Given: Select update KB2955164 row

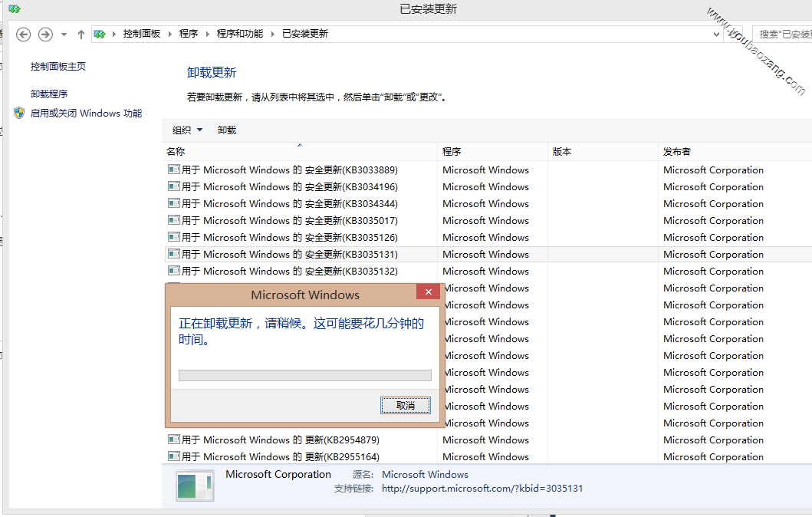Looking at the screenshot, I should coord(489,456).
